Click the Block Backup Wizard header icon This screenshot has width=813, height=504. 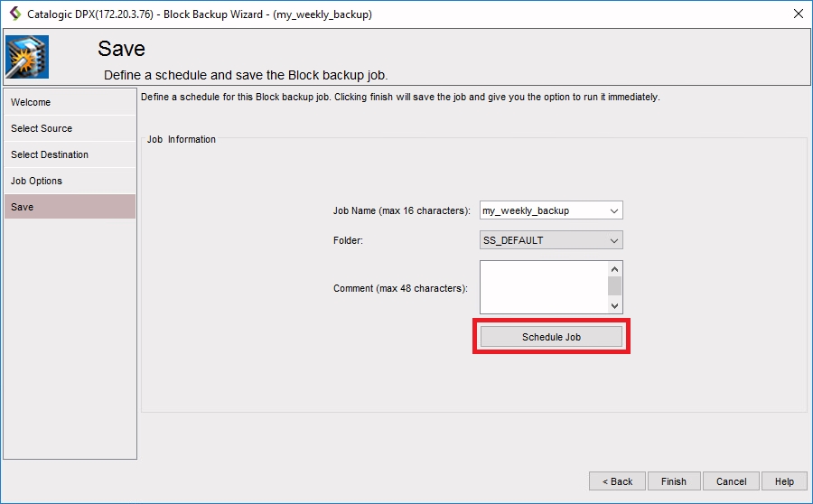27,58
